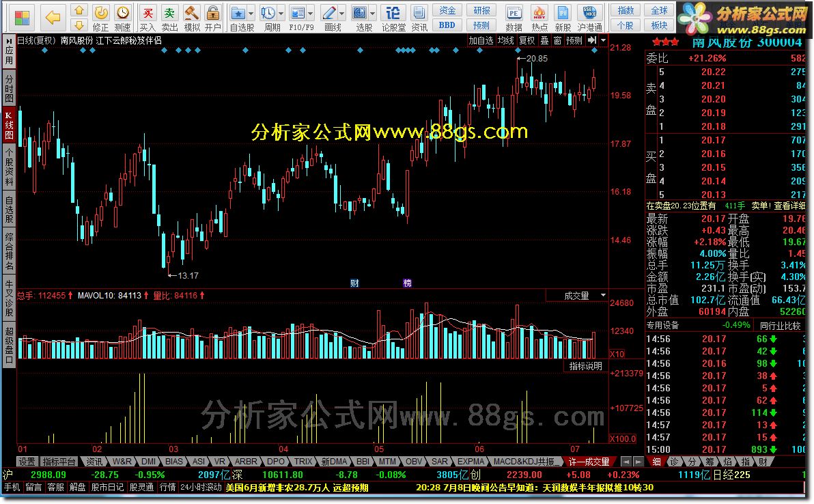Open 新股 IPO icon
Screen dimensions: 814x504
(563, 18)
